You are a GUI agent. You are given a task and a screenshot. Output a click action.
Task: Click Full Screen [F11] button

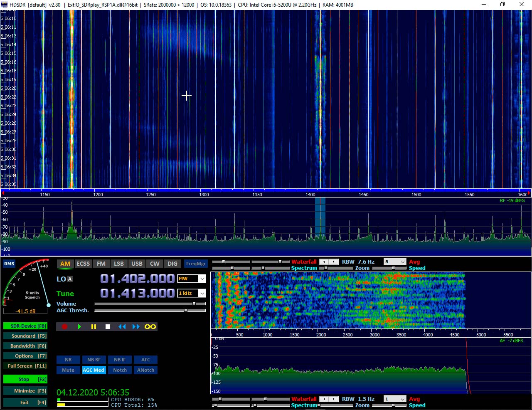pyautogui.click(x=25, y=366)
